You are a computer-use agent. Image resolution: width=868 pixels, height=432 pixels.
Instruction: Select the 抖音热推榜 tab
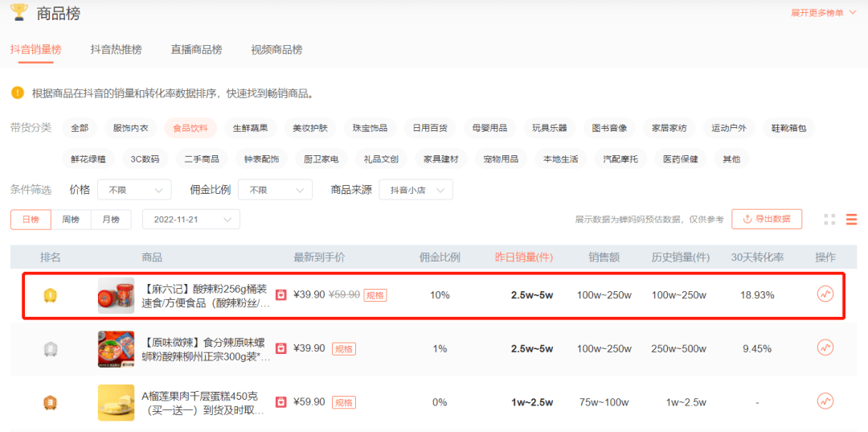click(117, 50)
